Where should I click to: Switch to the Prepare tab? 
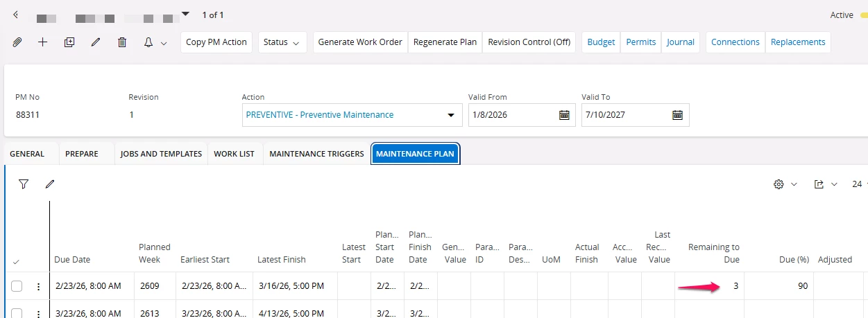pos(82,154)
